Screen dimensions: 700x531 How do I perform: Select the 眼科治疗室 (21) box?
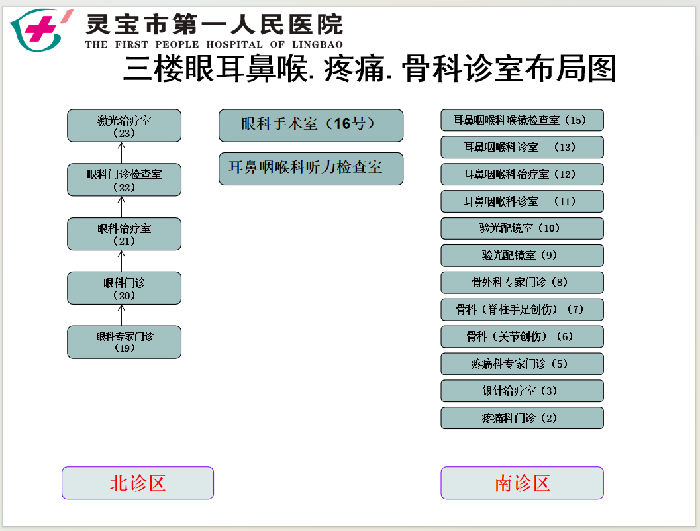coord(124,234)
